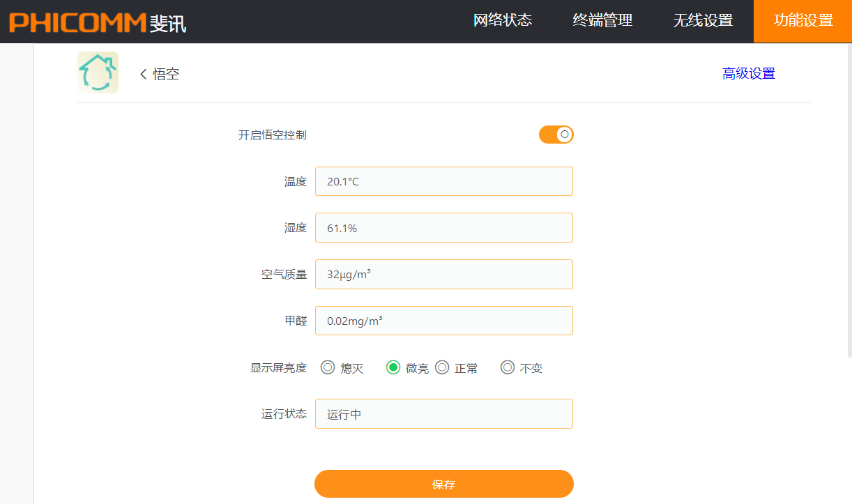Open the 高级设置 link
The image size is (852, 504).
pyautogui.click(x=749, y=74)
